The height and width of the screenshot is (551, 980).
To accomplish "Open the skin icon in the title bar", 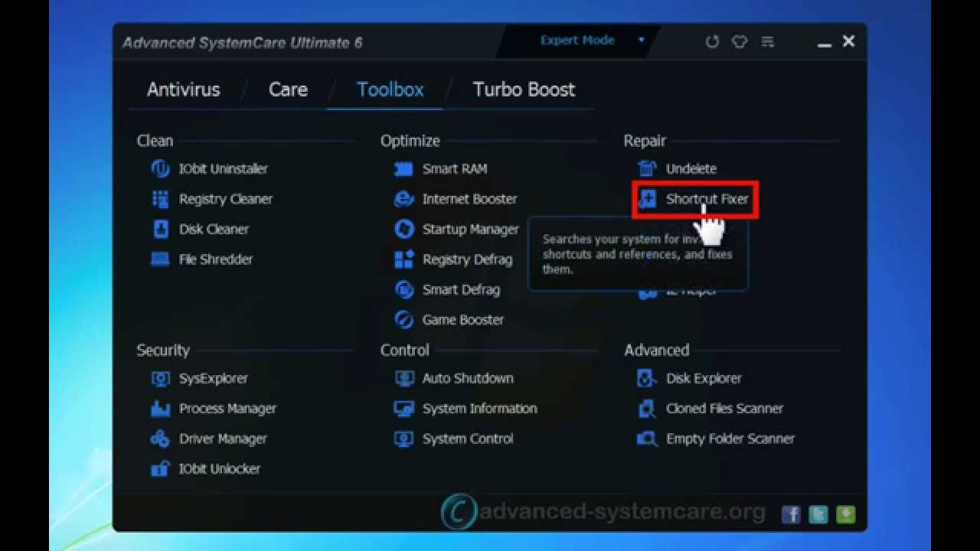I will coord(740,42).
